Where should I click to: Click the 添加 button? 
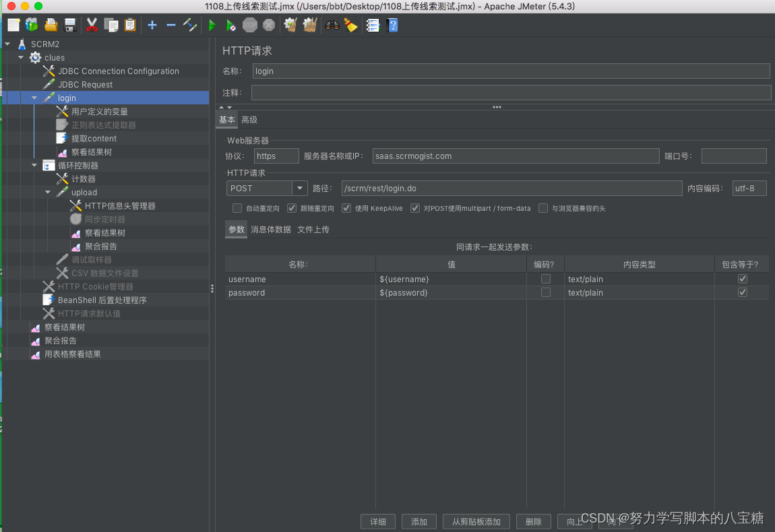click(x=419, y=522)
